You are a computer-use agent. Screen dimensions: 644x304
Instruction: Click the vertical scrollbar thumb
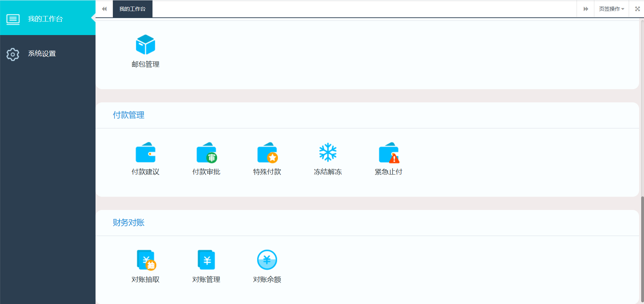(642, 249)
